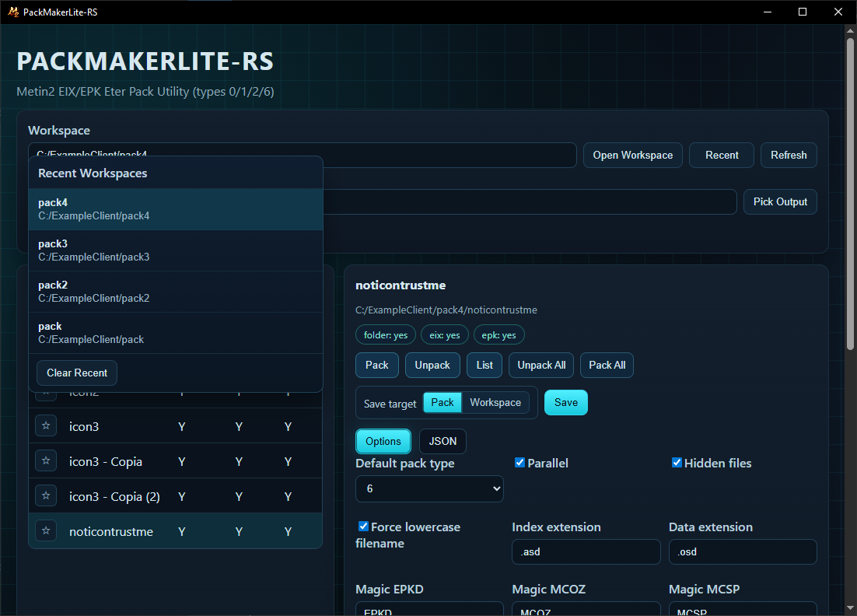Image resolution: width=857 pixels, height=616 pixels.
Task: Refresh the workspace listing
Action: click(789, 156)
